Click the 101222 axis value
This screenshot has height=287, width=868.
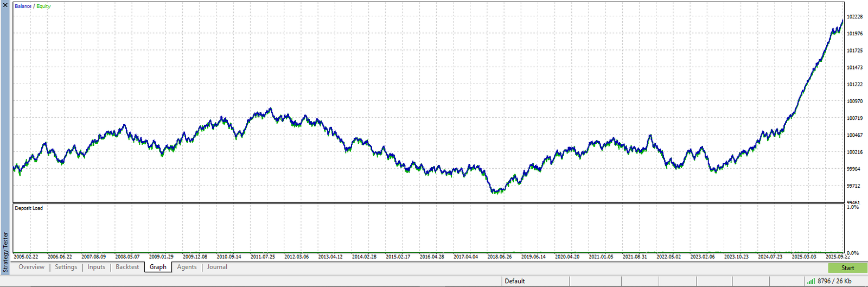click(x=855, y=85)
